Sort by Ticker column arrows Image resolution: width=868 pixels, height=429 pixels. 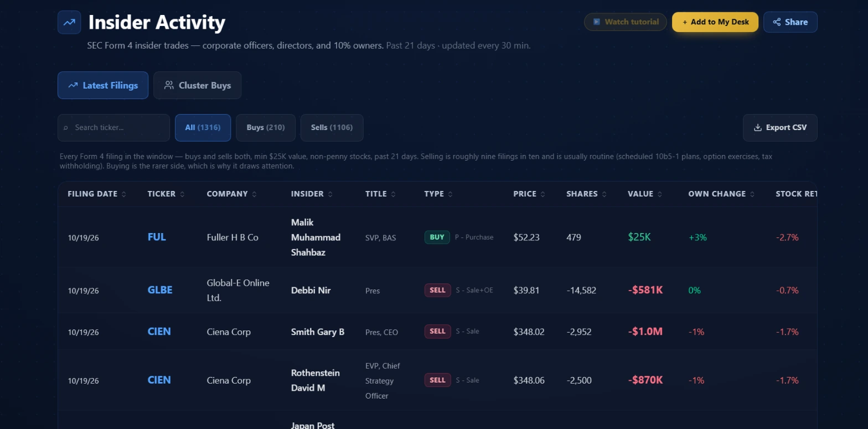click(182, 194)
